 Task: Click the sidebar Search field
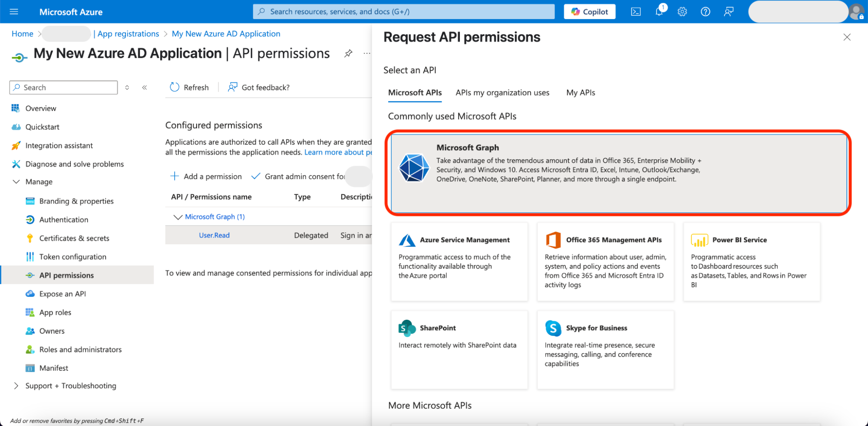tap(63, 88)
